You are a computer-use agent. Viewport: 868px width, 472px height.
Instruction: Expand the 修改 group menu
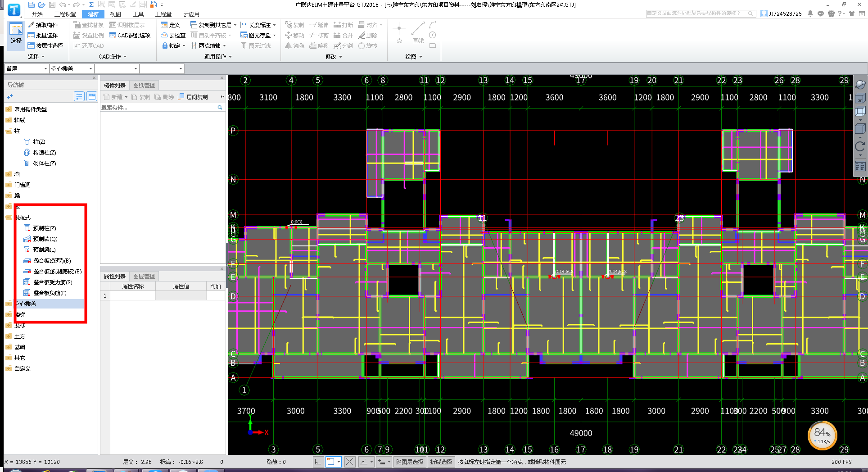[334, 56]
